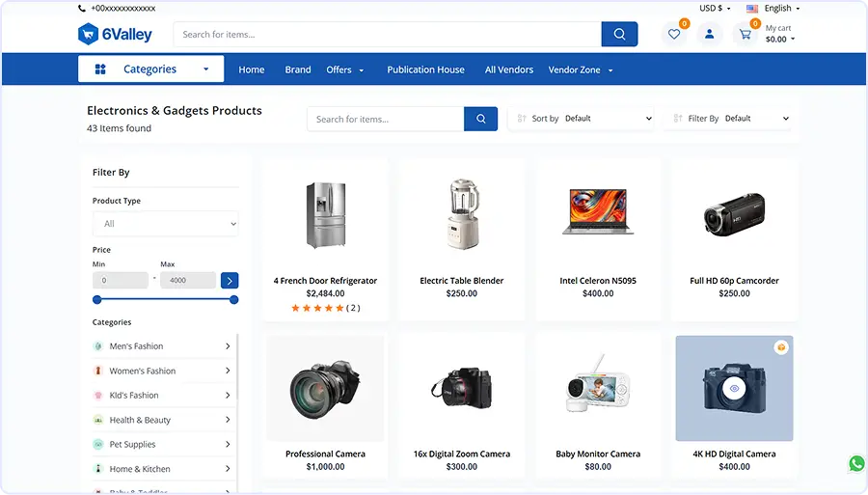The height and width of the screenshot is (495, 868).
Task: Open the wishlist heart icon
Action: click(674, 35)
